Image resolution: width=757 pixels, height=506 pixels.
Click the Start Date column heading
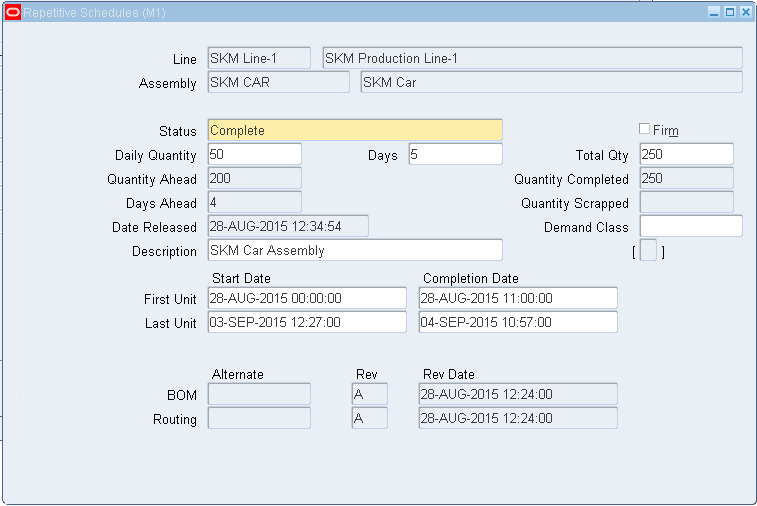coord(241,279)
